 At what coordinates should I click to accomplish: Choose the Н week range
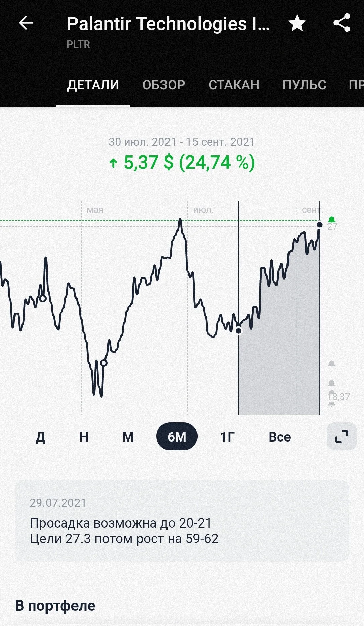click(x=84, y=437)
